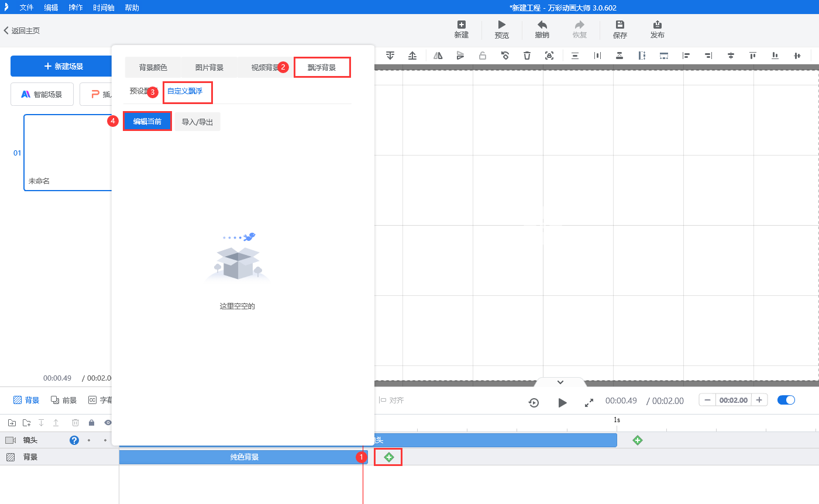The width and height of the screenshot is (819, 504).
Task: Select the 图片背景 tab
Action: point(209,67)
